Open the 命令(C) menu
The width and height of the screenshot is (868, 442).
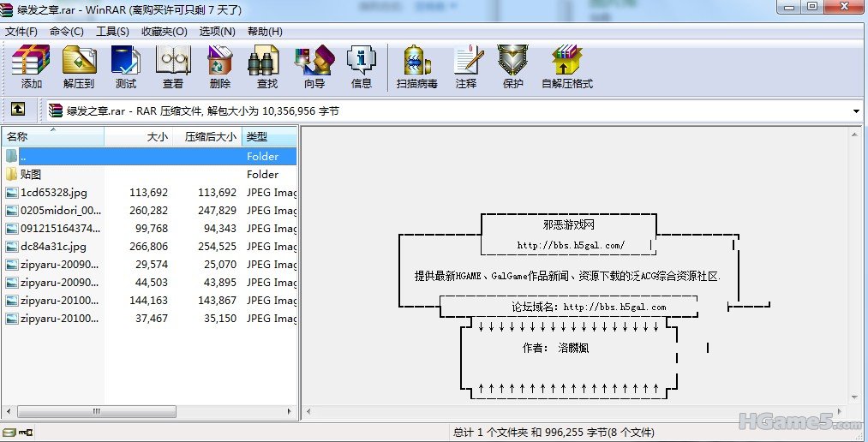click(x=67, y=32)
